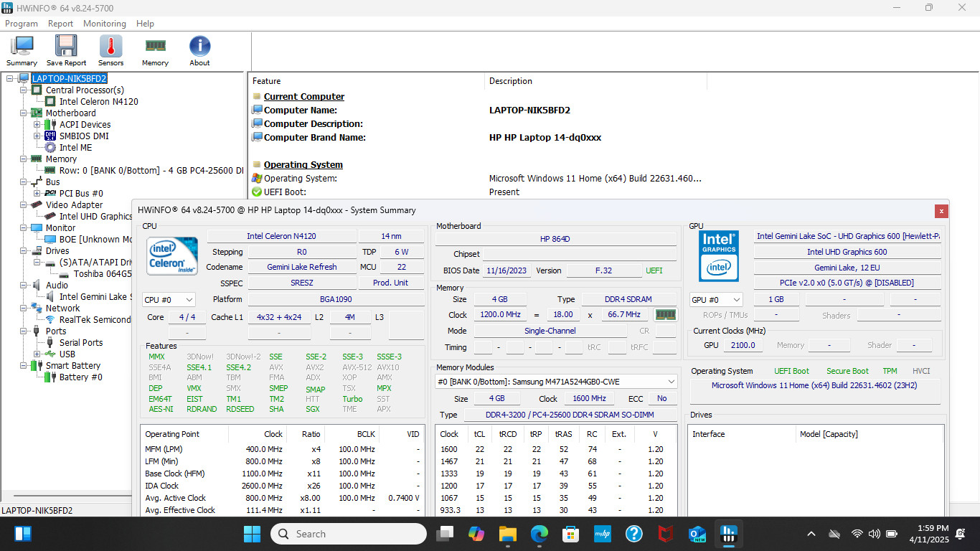Open memory module Samsung dropdown

(556, 382)
